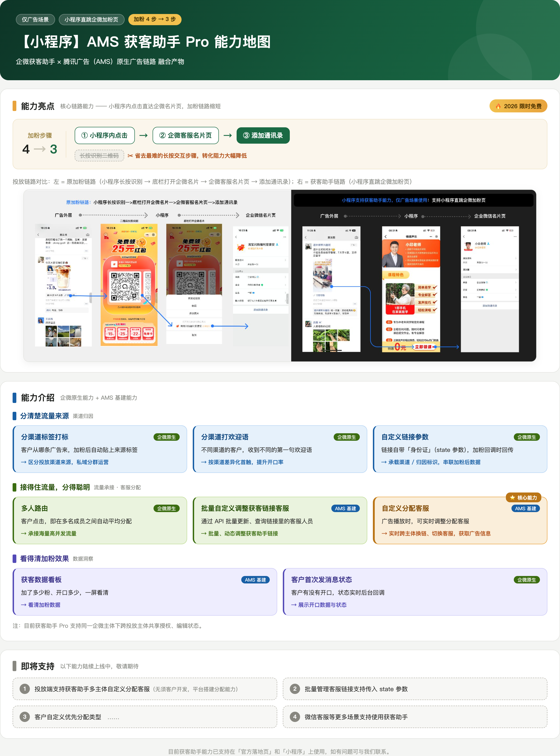Viewport: 560px width, 756px height.
Task: Click the number 1 circle in 即将支持
Action: 24,689
